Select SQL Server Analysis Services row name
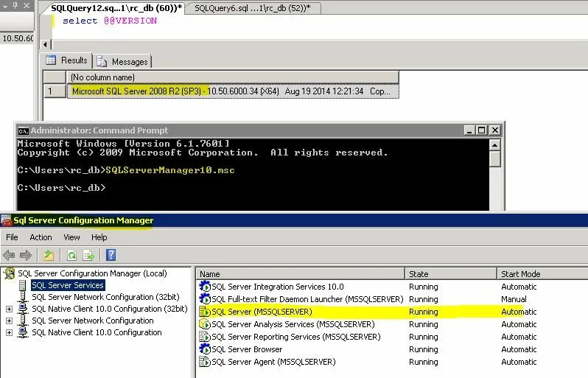 click(x=293, y=324)
